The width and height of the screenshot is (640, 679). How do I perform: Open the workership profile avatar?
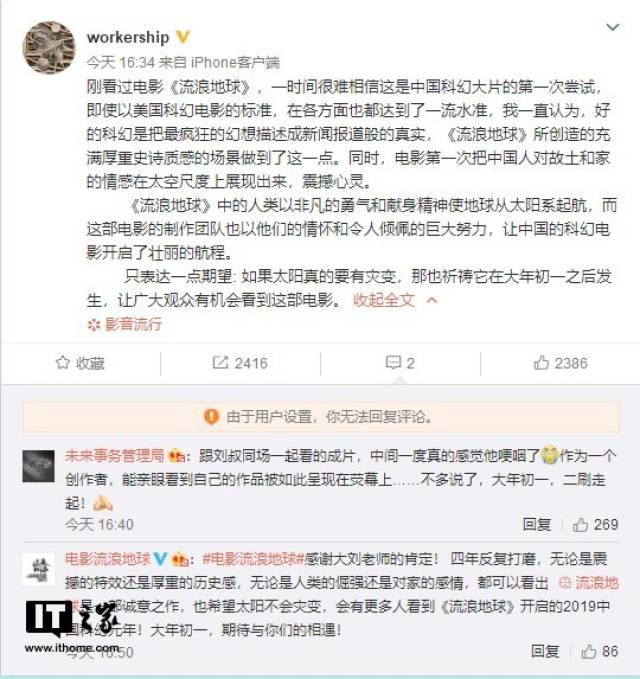point(48,47)
